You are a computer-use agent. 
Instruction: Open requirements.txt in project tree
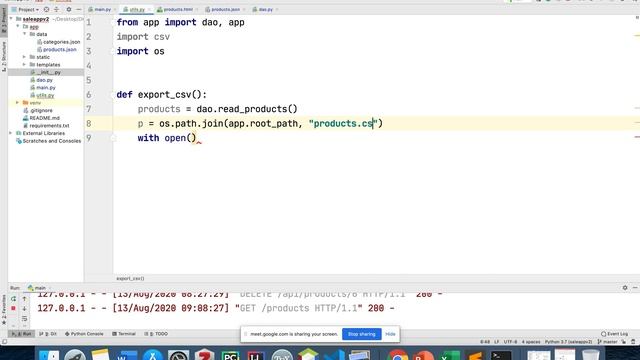[46, 126]
